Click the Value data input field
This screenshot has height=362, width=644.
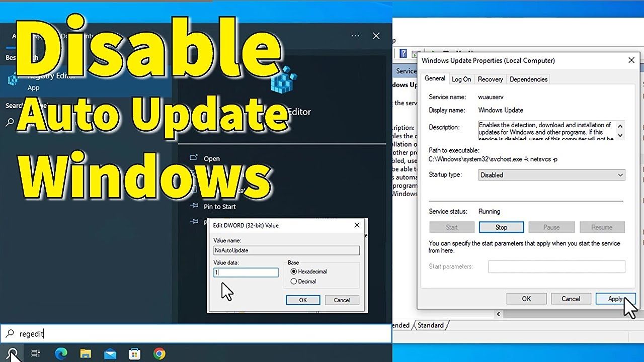(246, 272)
